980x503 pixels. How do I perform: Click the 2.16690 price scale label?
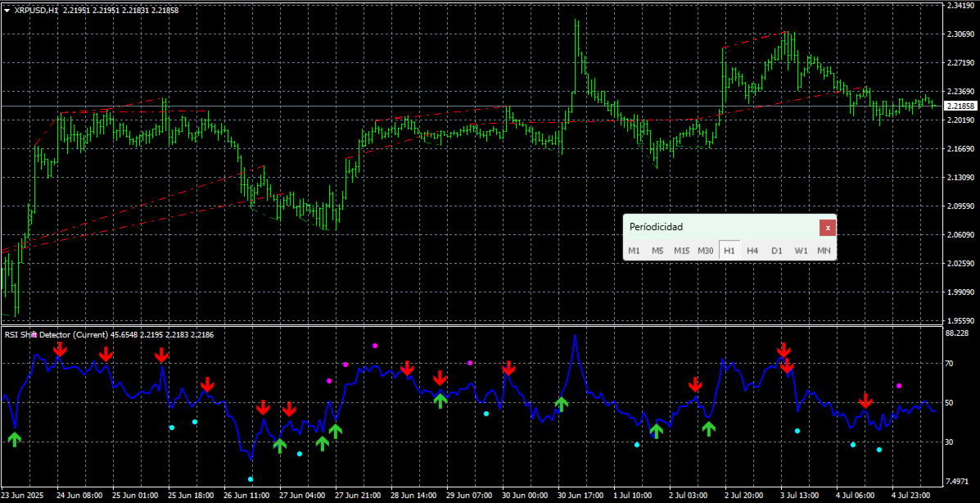[x=960, y=149]
